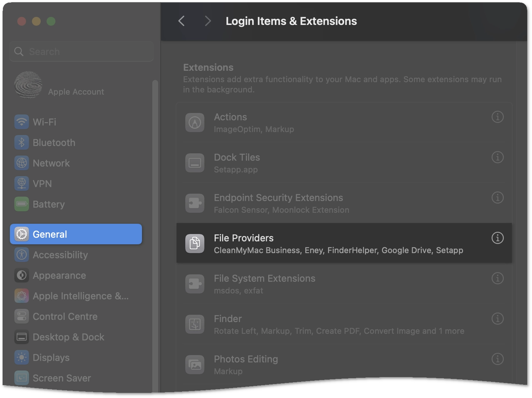Open info for File System Extensions
This screenshot has width=532, height=398.
pos(498,278)
